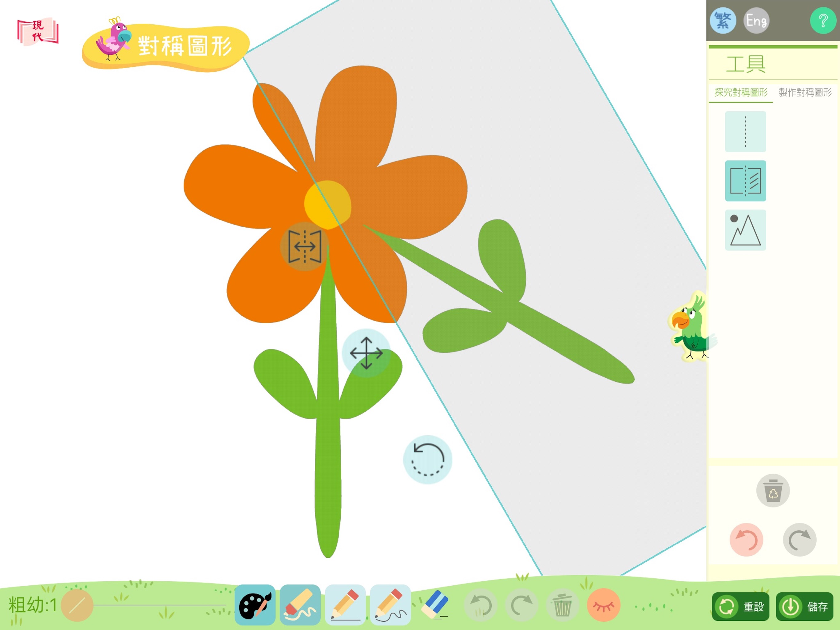Select the dashed symmetry line tool
840x630 pixels.
click(x=745, y=131)
